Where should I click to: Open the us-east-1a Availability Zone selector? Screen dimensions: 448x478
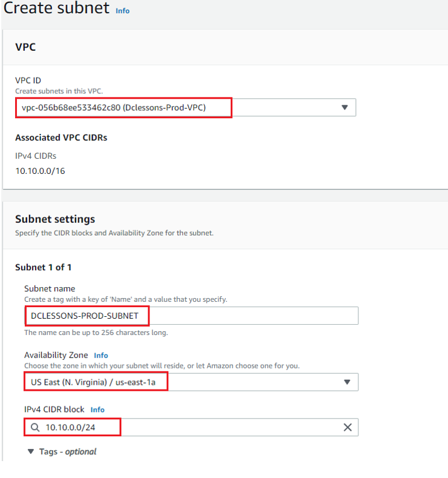(191, 382)
